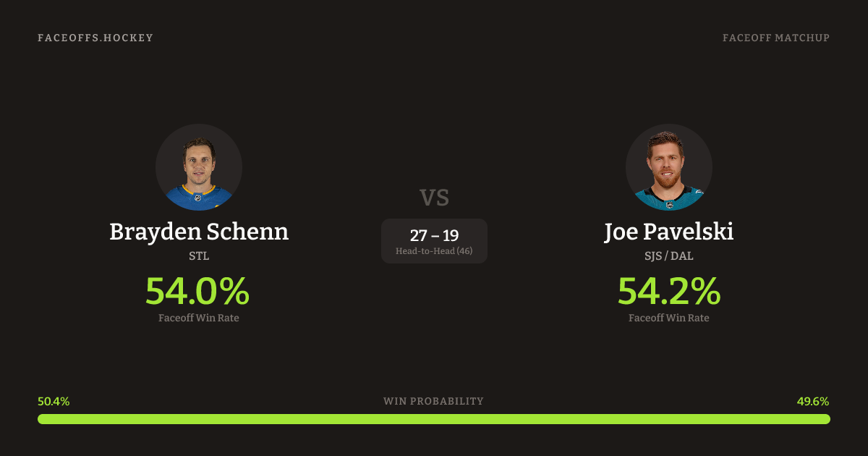Screen dimensions: 868x456
Task: Click the 49.6% win probability value
Action: point(813,401)
